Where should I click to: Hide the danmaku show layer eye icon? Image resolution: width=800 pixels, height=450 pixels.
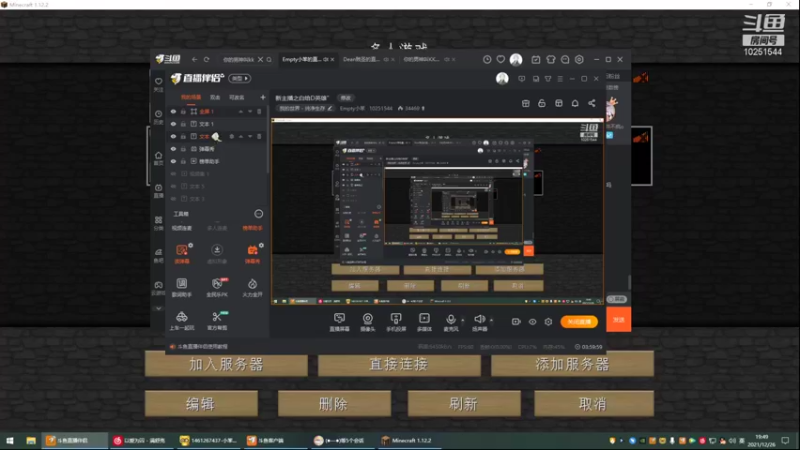pos(173,149)
